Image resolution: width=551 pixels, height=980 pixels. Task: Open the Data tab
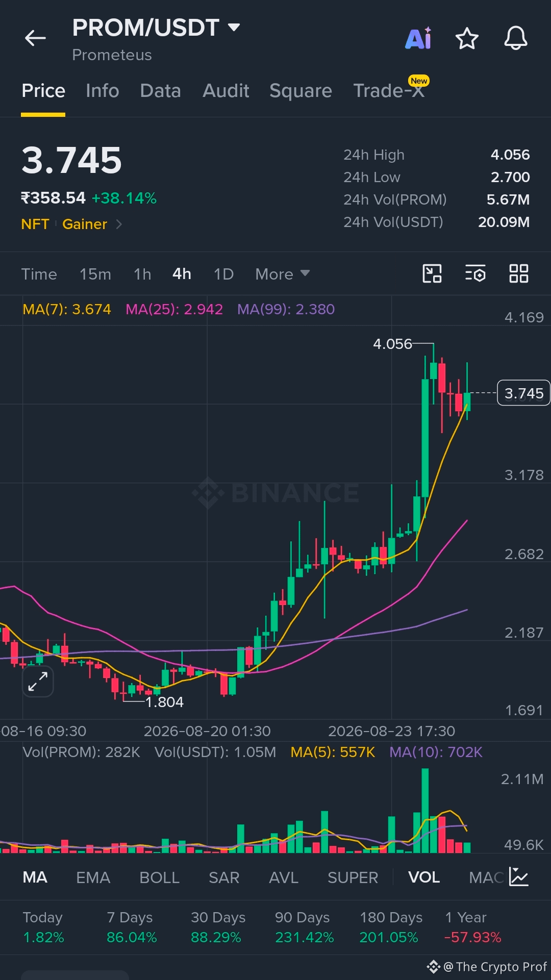tap(161, 91)
